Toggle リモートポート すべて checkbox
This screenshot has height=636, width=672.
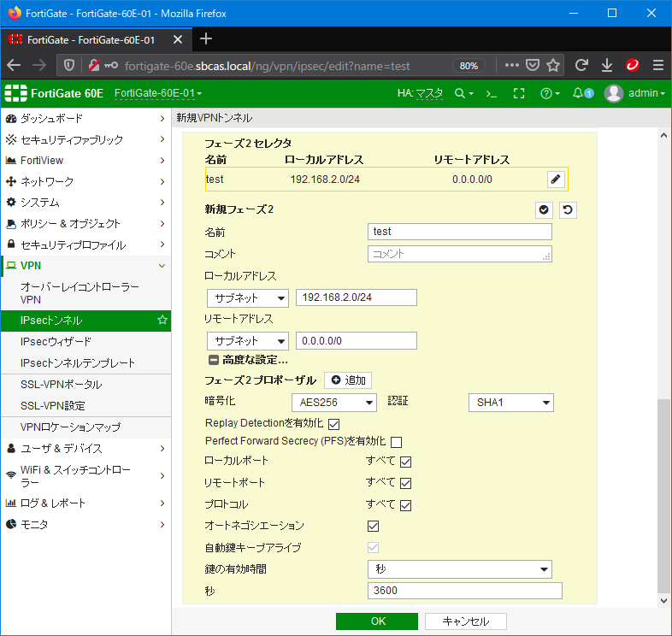pos(405,484)
